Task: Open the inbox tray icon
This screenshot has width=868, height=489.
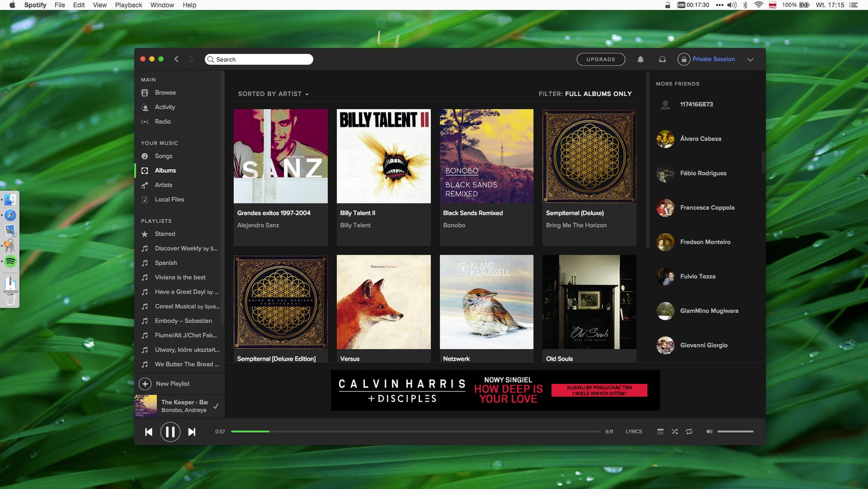Action: pos(662,59)
